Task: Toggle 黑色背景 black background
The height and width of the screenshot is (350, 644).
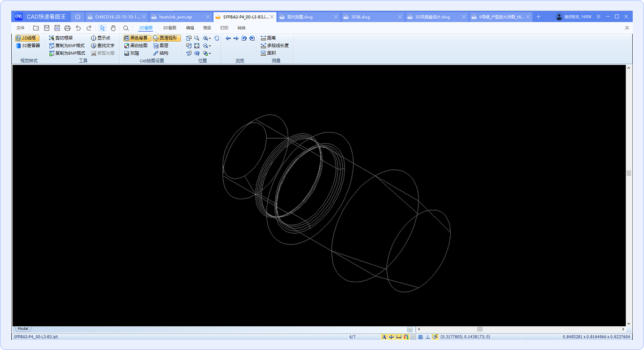Action: point(136,38)
